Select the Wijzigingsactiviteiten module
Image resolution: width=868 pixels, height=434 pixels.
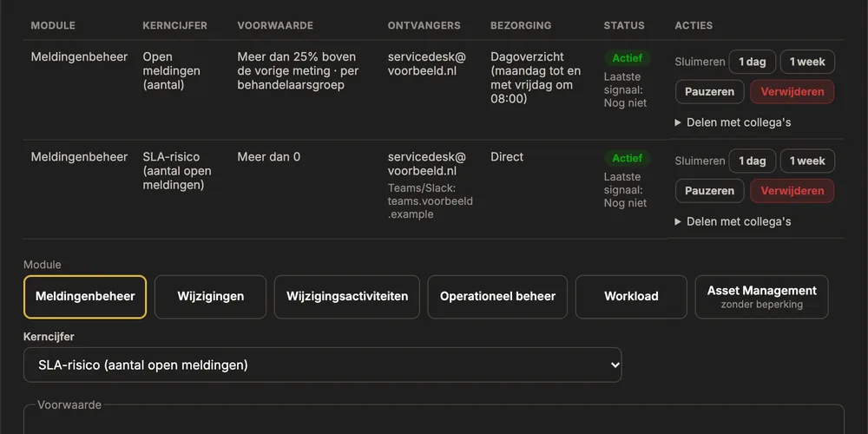coord(347,297)
